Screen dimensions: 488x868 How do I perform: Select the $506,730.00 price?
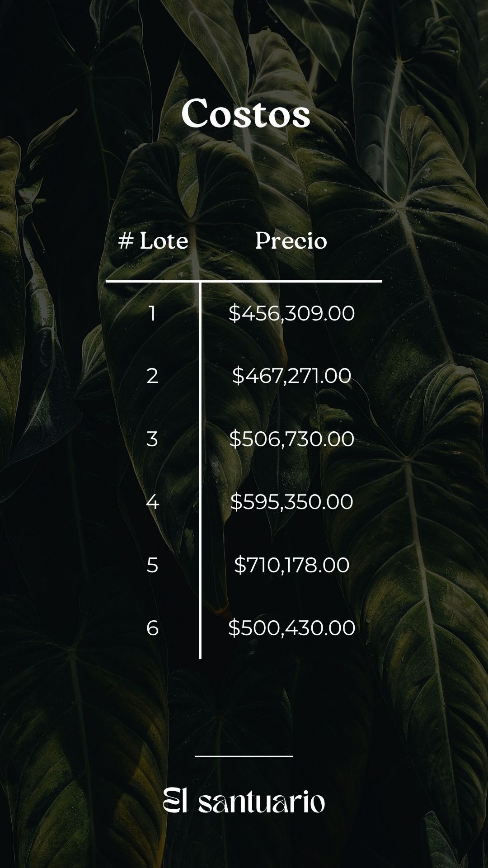pos(291,439)
